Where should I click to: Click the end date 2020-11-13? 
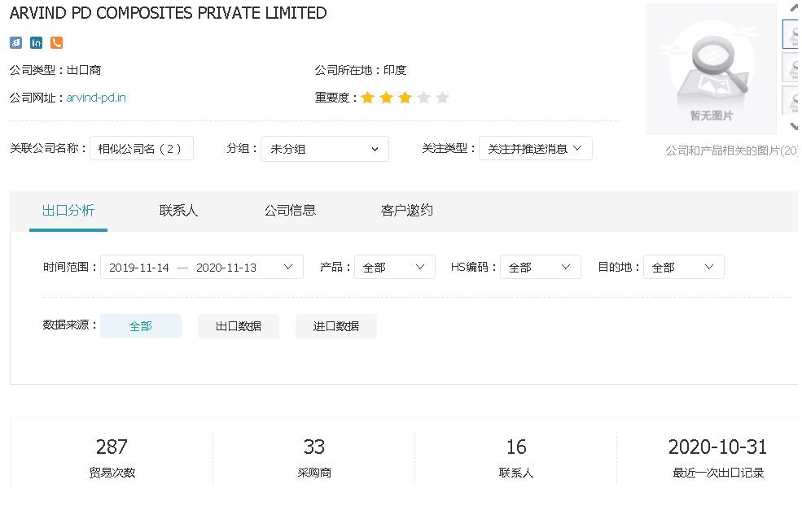coord(226,268)
